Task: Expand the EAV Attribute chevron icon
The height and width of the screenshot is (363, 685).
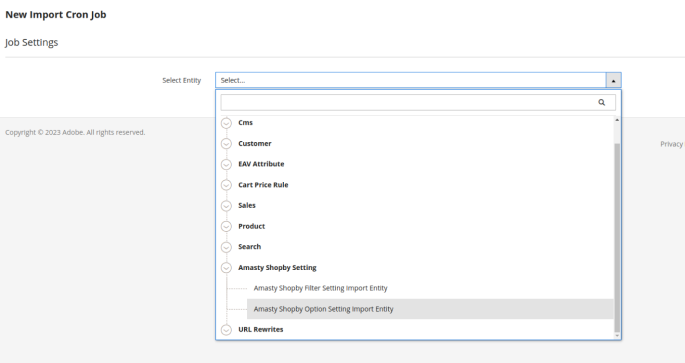Action: [x=226, y=164]
